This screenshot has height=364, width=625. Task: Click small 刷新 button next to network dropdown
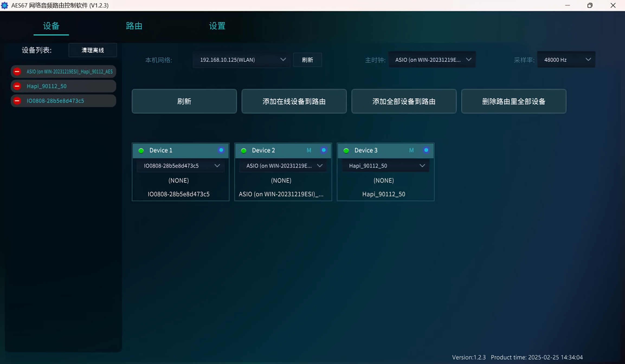[307, 60]
